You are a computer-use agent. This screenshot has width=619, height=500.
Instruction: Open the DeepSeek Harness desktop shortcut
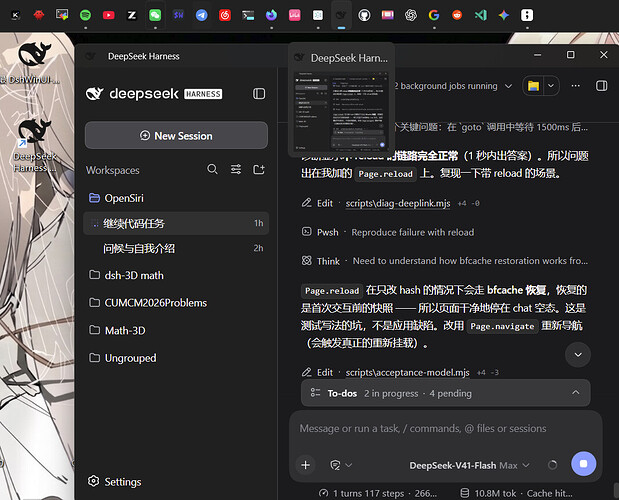[x=35, y=145]
